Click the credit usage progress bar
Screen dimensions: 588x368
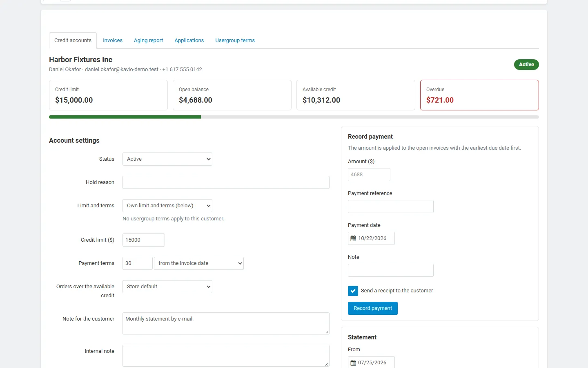pyautogui.click(x=294, y=117)
